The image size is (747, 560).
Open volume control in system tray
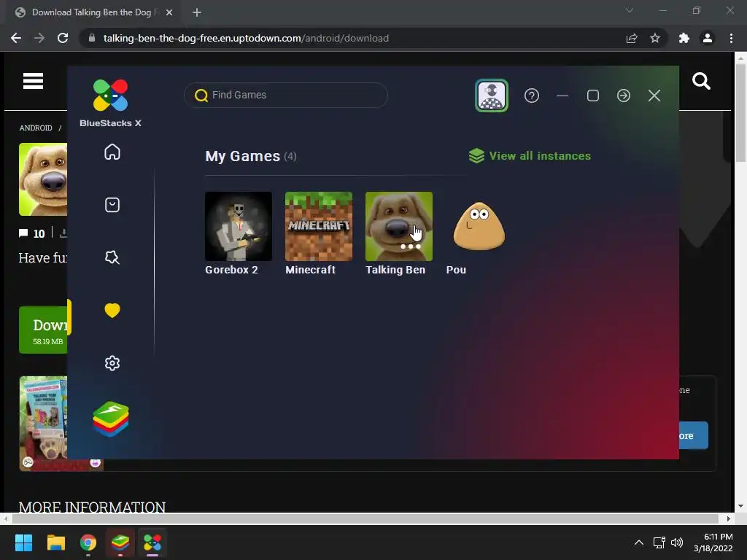[676, 542]
